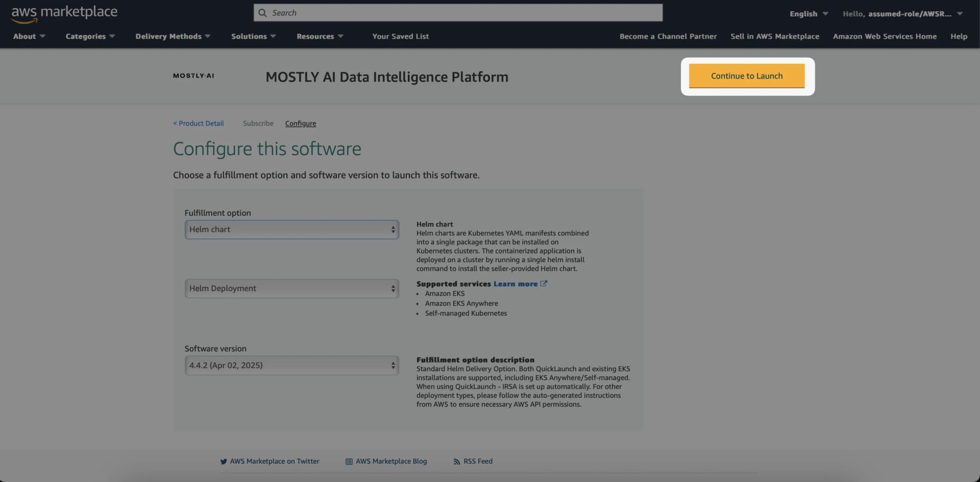Expand the Resources menu

pyautogui.click(x=320, y=36)
